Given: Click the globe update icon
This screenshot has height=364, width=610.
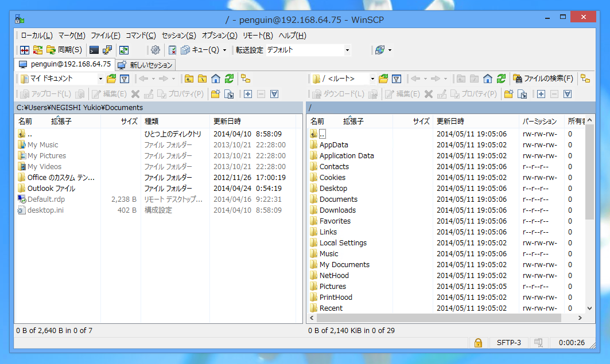Looking at the screenshot, I should pos(380,50).
